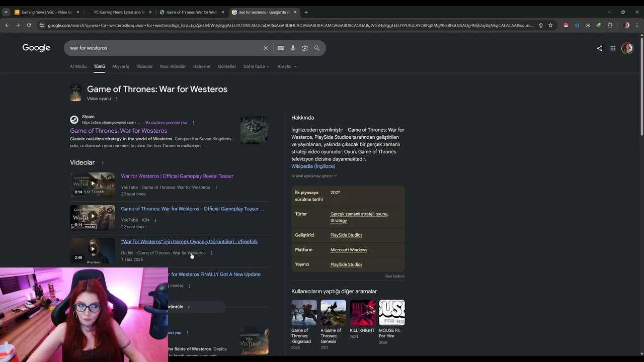
Task: Open the r/freefolk Reddit video link
Action: tap(189, 242)
